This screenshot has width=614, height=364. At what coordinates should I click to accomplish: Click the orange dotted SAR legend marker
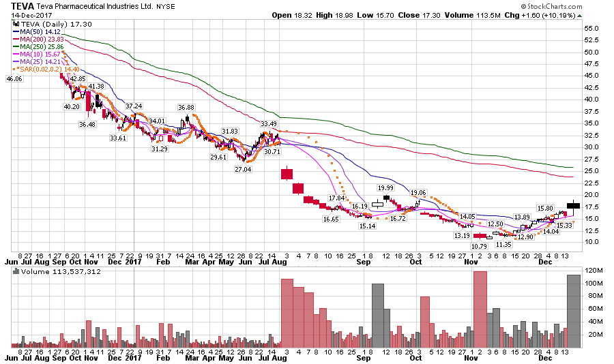point(16,70)
